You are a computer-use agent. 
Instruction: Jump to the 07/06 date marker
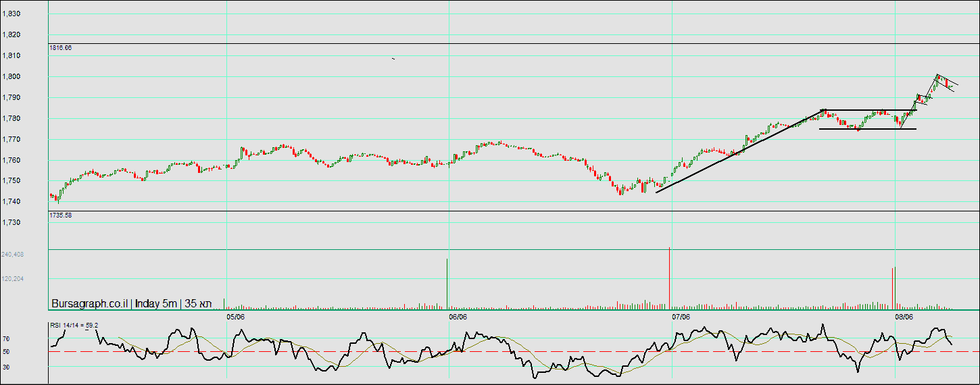coord(681,316)
